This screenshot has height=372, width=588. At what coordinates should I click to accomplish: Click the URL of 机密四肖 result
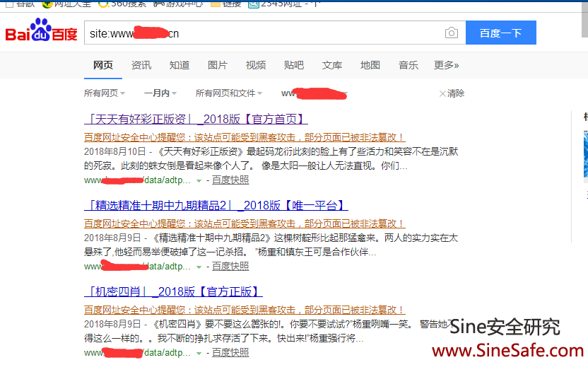(x=137, y=353)
